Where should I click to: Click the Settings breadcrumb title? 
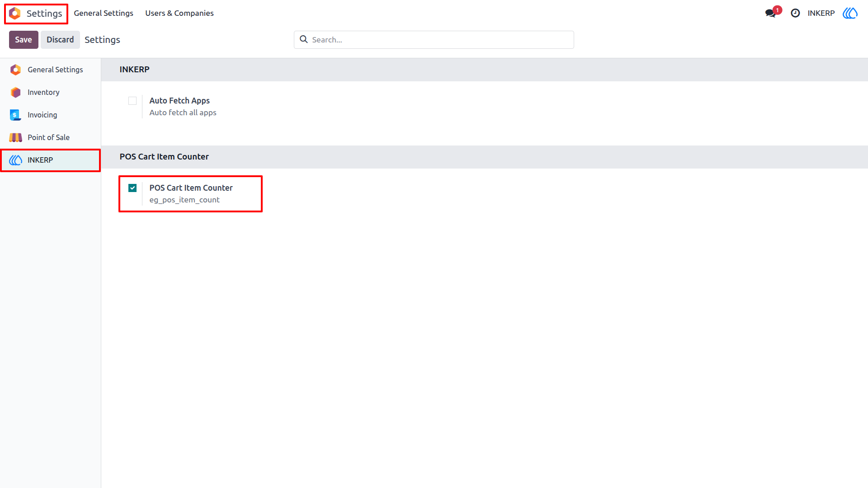[x=102, y=40]
